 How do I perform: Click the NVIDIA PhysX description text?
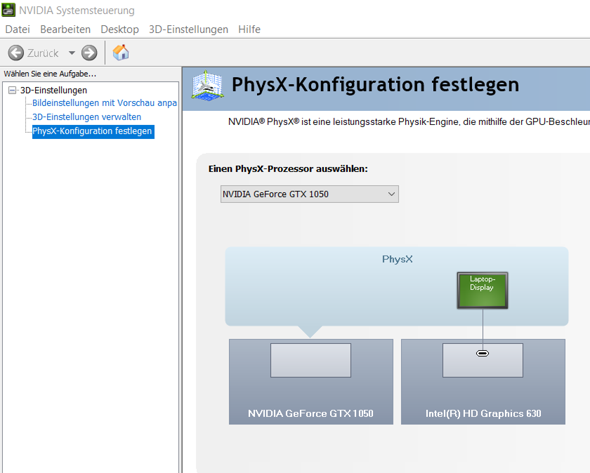[409, 122]
